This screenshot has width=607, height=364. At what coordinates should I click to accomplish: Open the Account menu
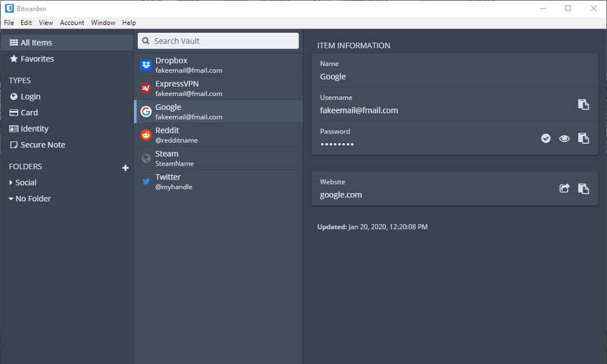72,22
